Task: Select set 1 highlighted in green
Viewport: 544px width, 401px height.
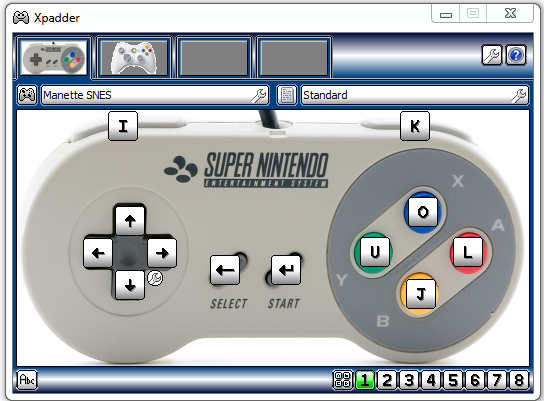Action: (365, 380)
